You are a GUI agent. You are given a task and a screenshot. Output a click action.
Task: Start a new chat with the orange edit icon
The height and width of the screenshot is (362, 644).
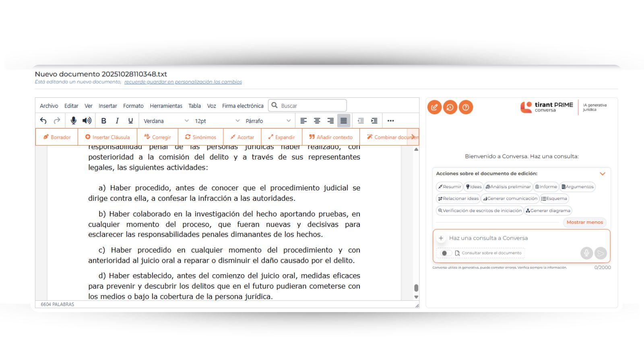[x=434, y=107]
